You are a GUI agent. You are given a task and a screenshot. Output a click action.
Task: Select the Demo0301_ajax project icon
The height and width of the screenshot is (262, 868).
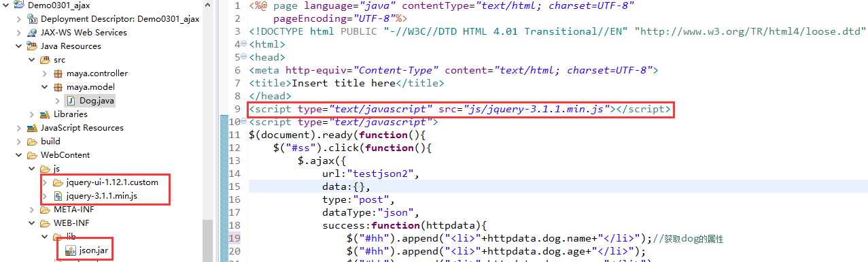coord(19,5)
